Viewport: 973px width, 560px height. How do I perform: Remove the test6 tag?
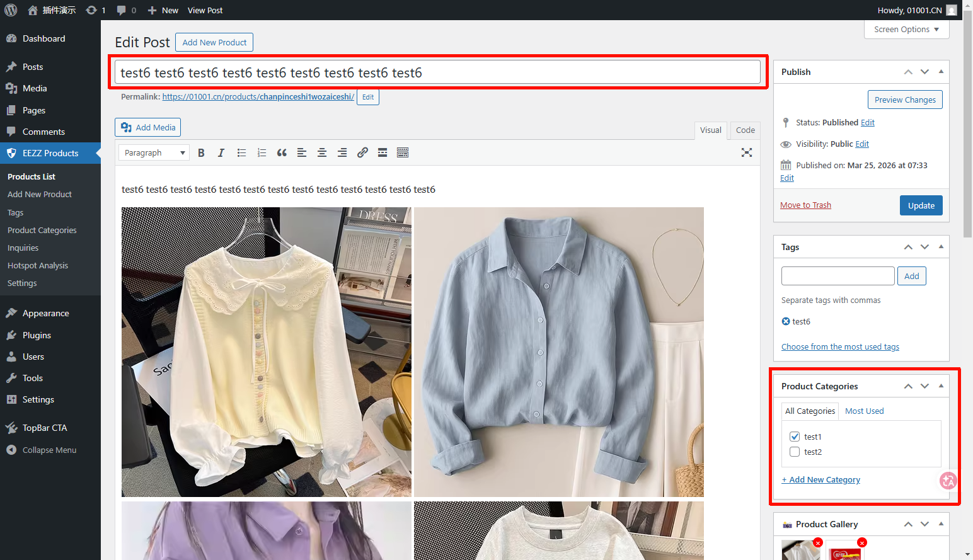pyautogui.click(x=786, y=321)
